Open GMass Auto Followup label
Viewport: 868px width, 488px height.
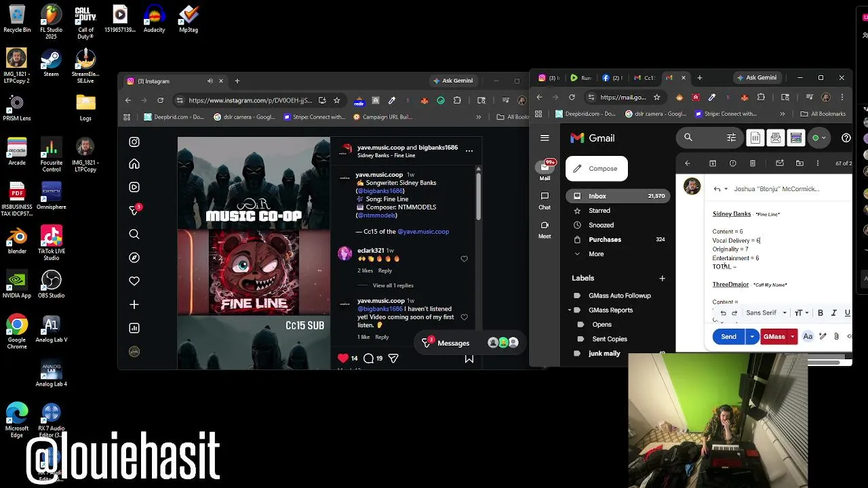(x=618, y=296)
